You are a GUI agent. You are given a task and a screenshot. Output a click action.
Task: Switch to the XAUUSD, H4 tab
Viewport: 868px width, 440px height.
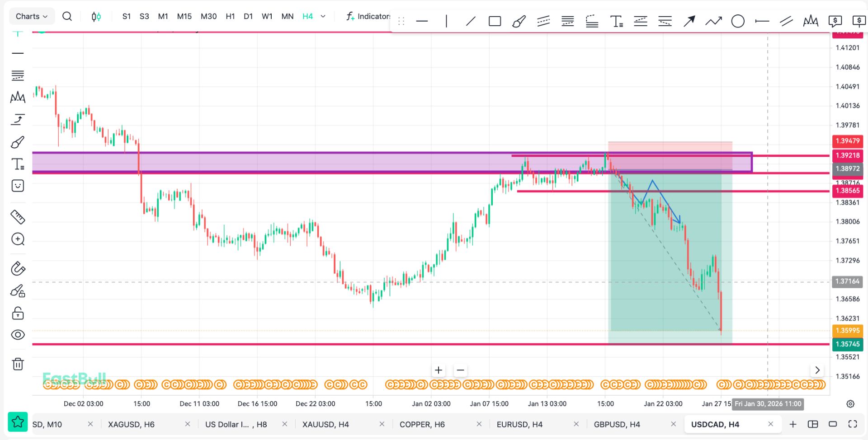325,424
